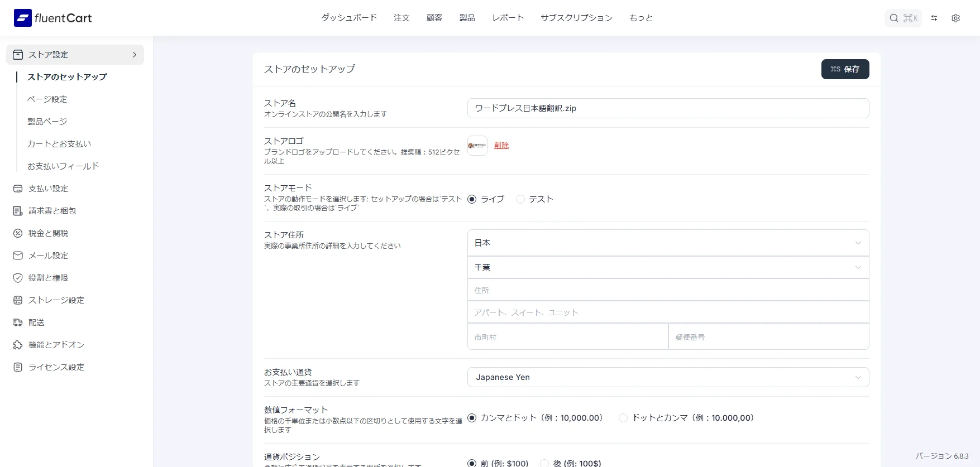Open 支払い設定 card icon in sidebar
This screenshot has width=980, height=467.
[18, 189]
